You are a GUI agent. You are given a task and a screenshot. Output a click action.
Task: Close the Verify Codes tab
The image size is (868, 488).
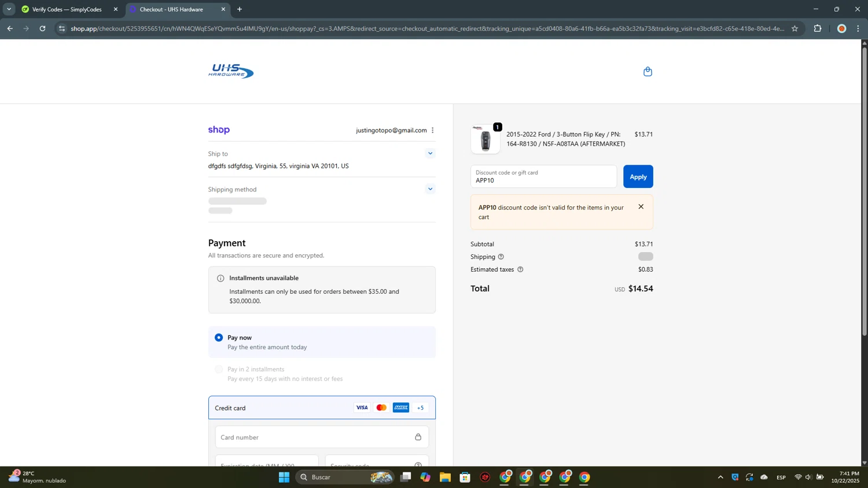pyautogui.click(x=116, y=9)
